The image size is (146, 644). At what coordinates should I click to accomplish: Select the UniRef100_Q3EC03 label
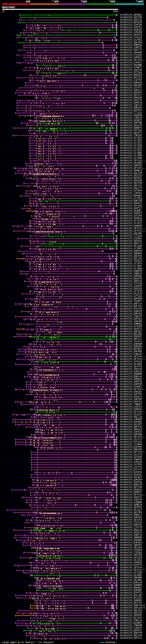click(131, 105)
